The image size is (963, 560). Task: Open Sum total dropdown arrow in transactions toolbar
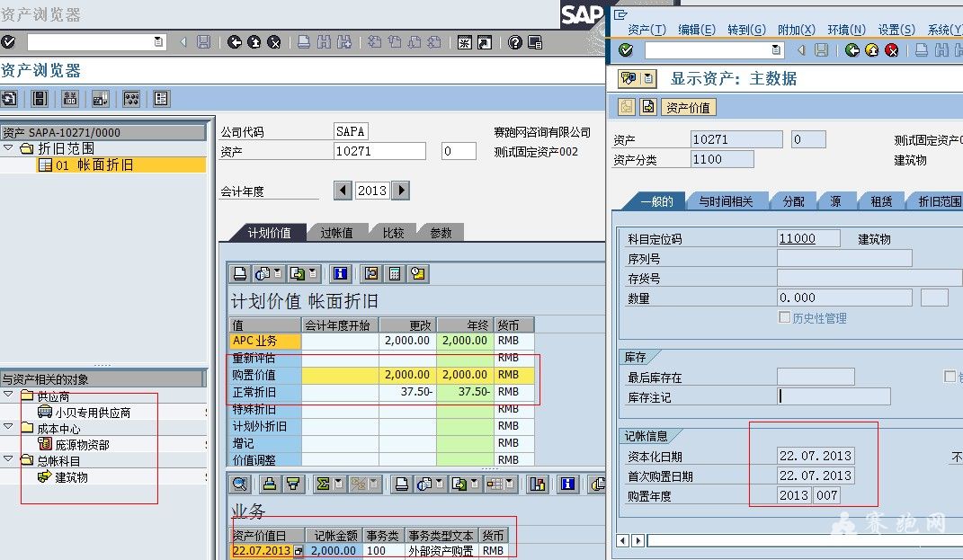coord(338,484)
